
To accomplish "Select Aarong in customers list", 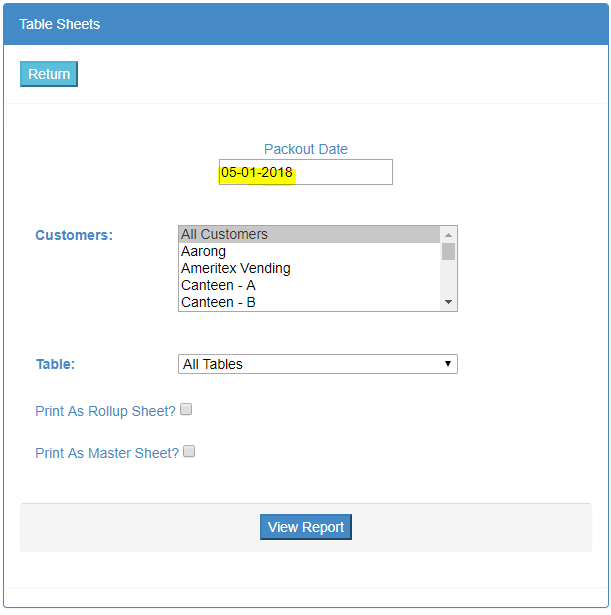I will pyautogui.click(x=309, y=251).
